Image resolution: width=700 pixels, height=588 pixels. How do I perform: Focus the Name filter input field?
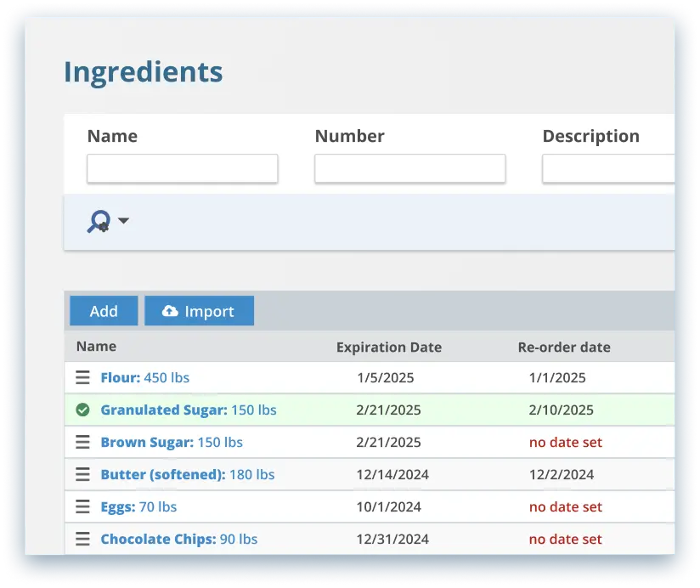coord(182,169)
